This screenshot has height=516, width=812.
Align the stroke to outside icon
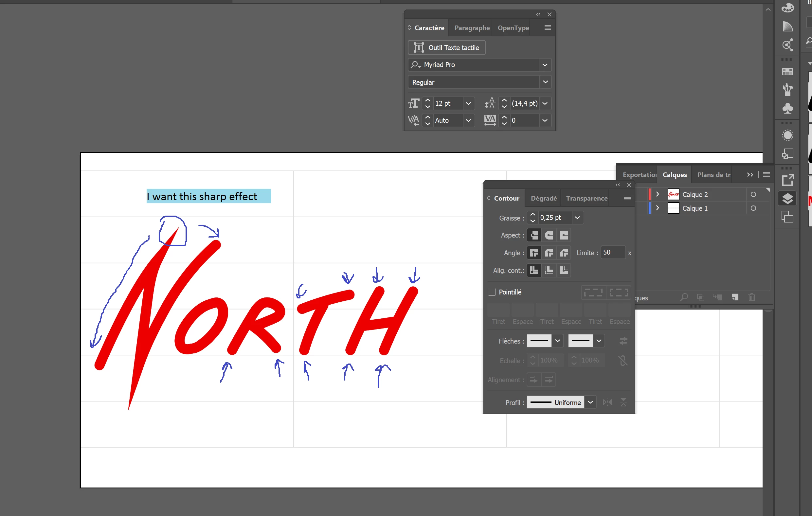point(564,270)
